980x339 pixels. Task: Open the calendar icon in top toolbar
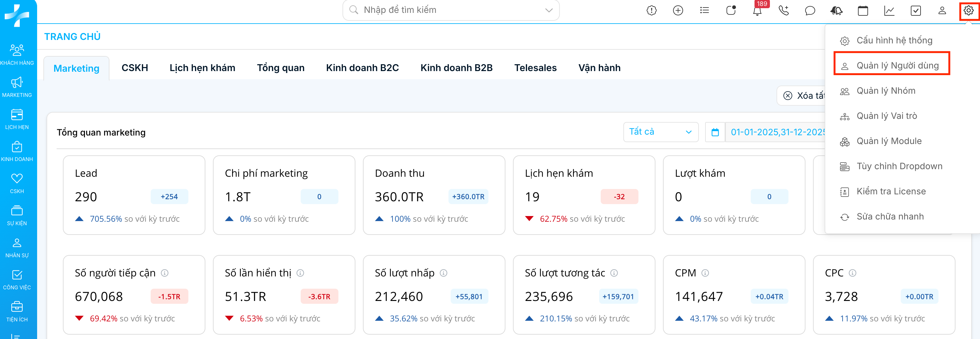863,11
